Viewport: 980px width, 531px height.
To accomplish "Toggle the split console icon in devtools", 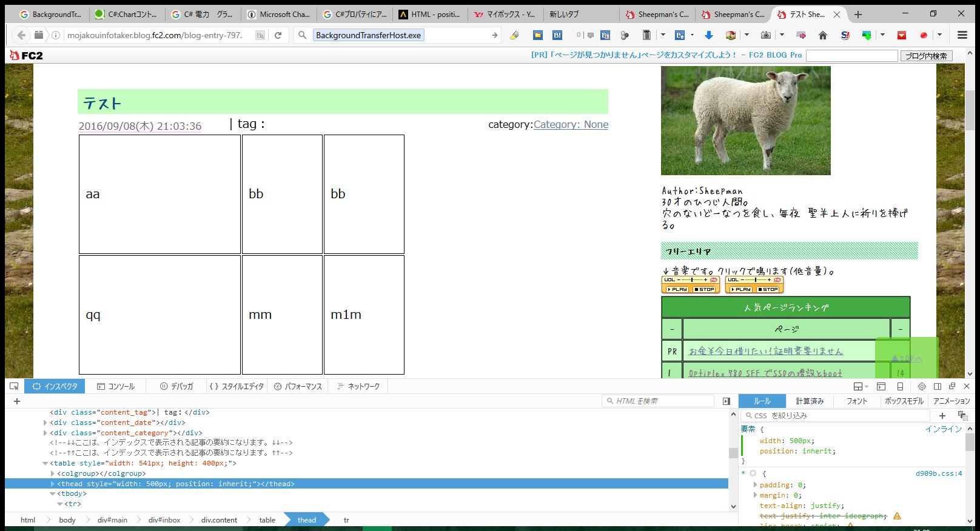I will point(881,387).
